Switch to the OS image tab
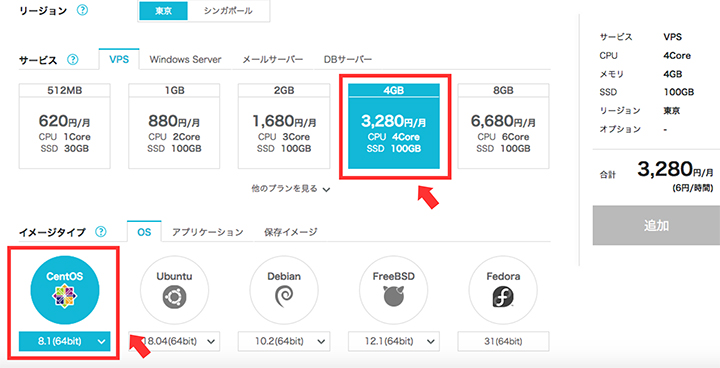Image resolution: width=720 pixels, height=368 pixels. pos(144,232)
